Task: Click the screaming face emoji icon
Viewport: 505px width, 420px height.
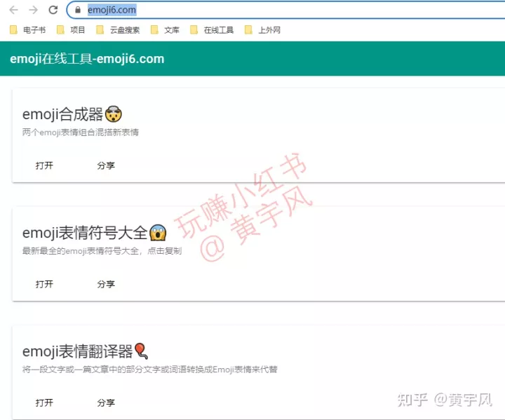Action: [158, 233]
